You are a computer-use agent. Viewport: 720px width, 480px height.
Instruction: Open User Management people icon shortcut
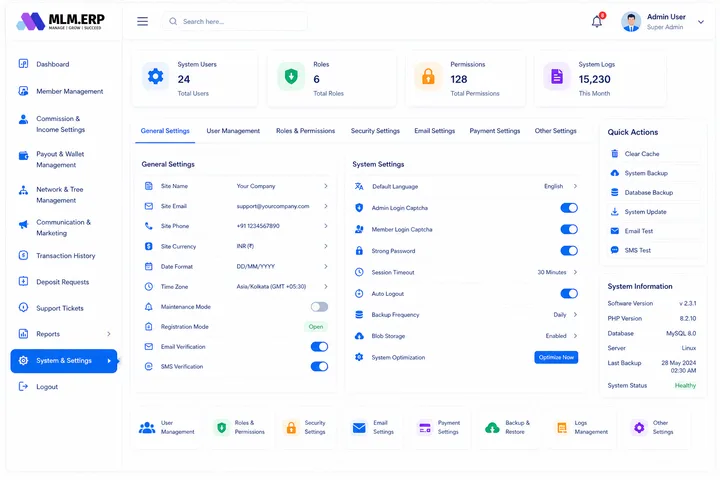click(x=147, y=428)
